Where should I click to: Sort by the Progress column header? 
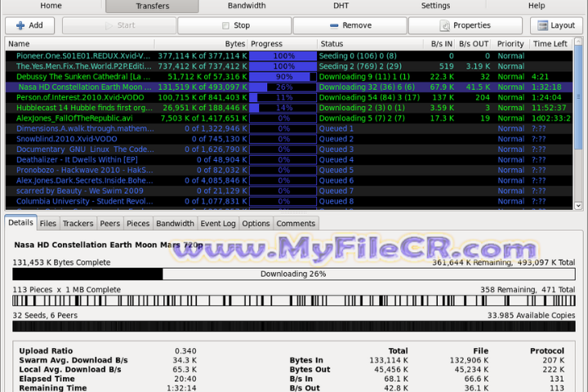282,44
